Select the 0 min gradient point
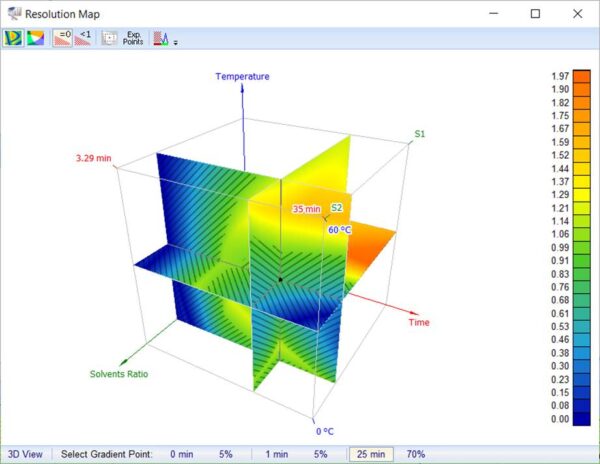 pos(182,454)
